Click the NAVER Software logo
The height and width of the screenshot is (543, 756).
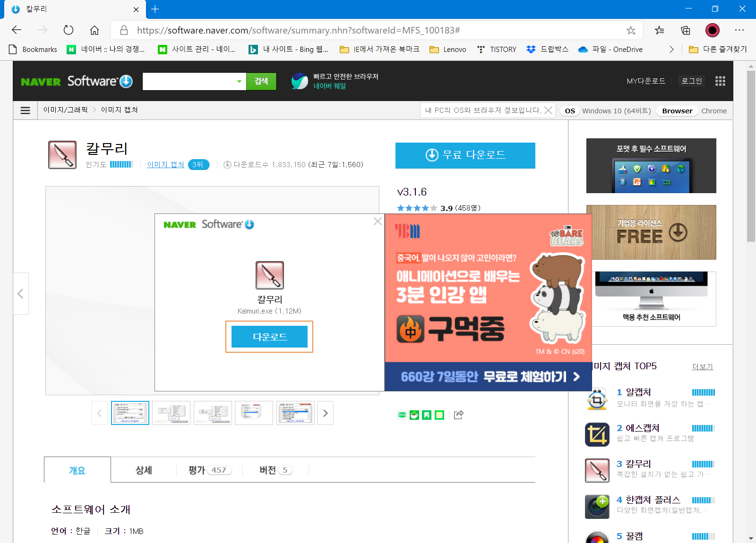click(x=77, y=81)
